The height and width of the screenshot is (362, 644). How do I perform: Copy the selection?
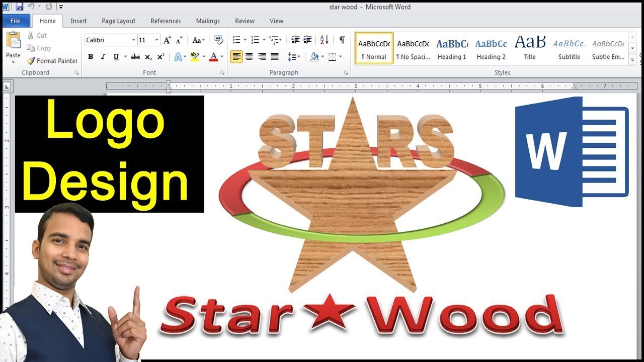pyautogui.click(x=39, y=48)
